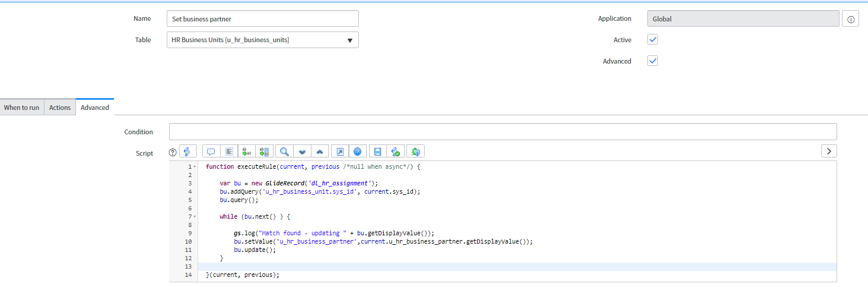Click the find previous up arrow

319,152
